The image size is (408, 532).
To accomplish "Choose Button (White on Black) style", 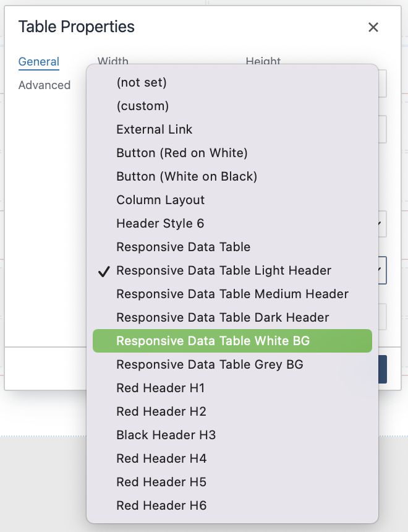I will click(187, 176).
